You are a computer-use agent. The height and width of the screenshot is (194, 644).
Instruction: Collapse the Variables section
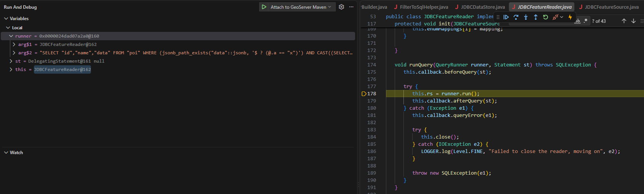[6, 19]
